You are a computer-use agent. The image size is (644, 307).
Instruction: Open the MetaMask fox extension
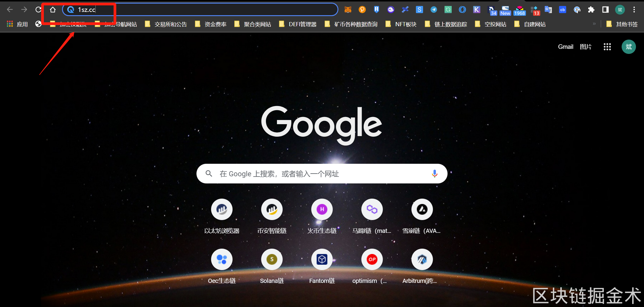click(348, 10)
